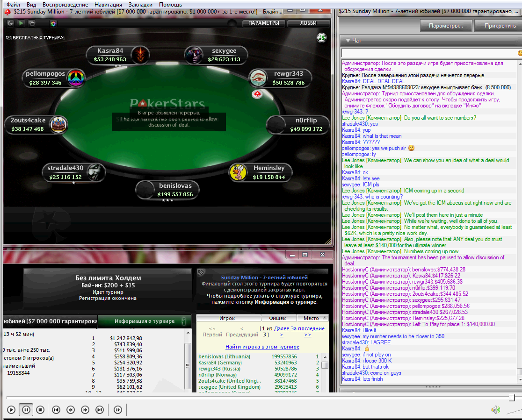This screenshot has width=522, height=420.
Task: Click the ЛОББИ button
Action: pyautogui.click(x=308, y=23)
